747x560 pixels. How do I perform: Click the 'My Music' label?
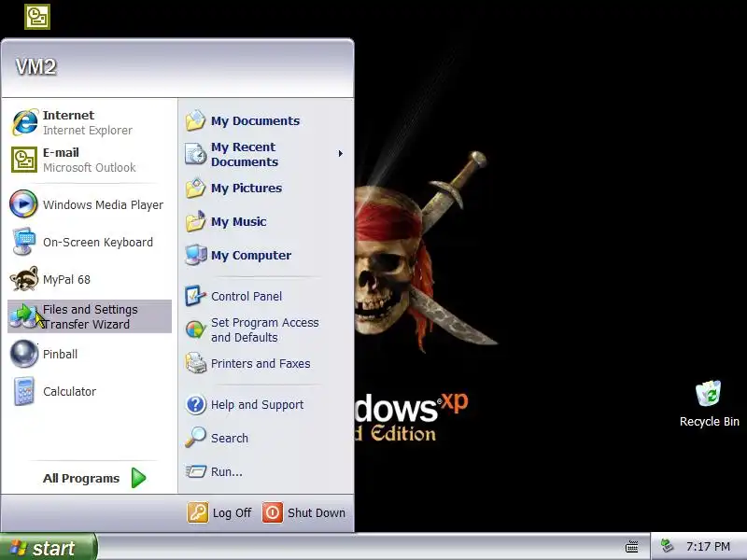pos(239,222)
